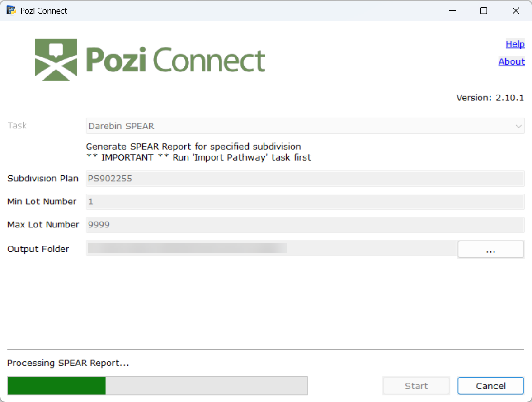Maximize the Pozi Connect window
532x402 pixels.
click(x=484, y=10)
